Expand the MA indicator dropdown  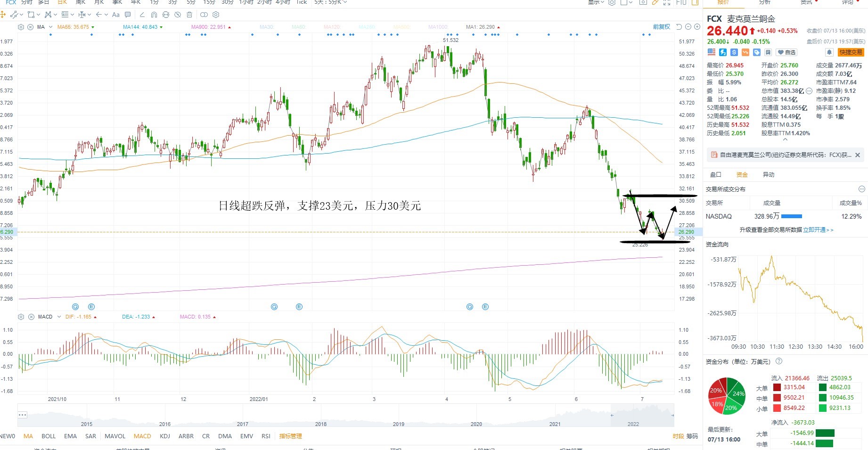tap(50, 27)
